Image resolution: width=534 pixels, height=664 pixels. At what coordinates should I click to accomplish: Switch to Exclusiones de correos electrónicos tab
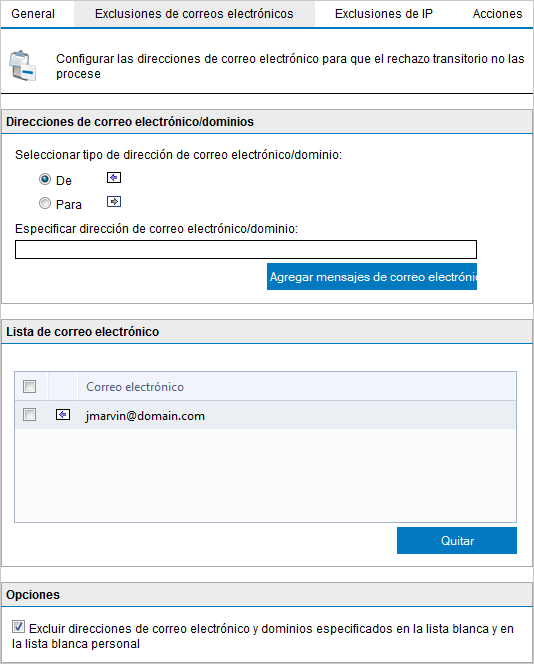[194, 14]
